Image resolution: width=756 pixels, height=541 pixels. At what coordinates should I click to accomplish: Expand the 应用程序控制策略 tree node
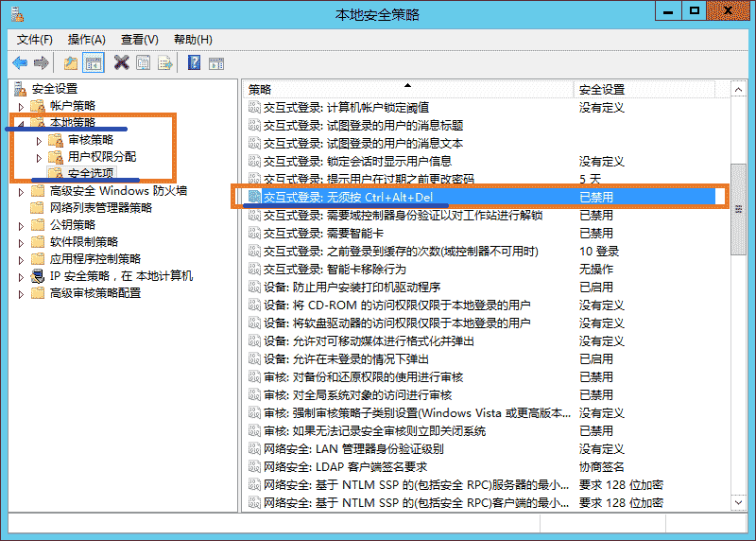pyautogui.click(x=21, y=260)
